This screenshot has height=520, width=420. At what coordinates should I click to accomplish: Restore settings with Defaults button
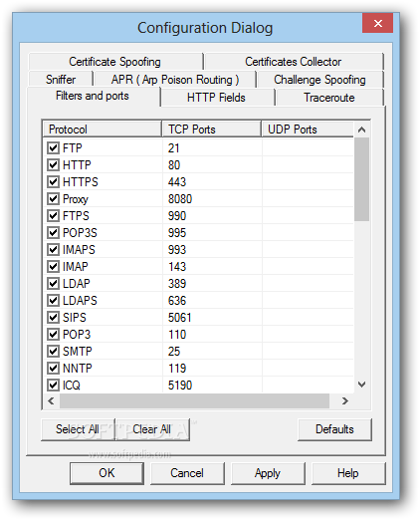point(334,429)
